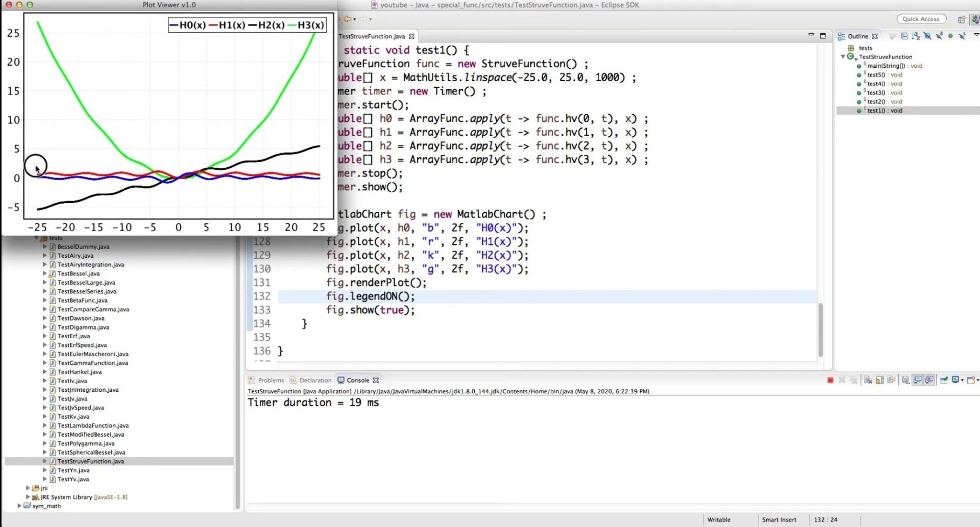Viewport: 980px width, 527px height.
Task: Click Remove All Terminated Launches icon
Action: coord(853,380)
